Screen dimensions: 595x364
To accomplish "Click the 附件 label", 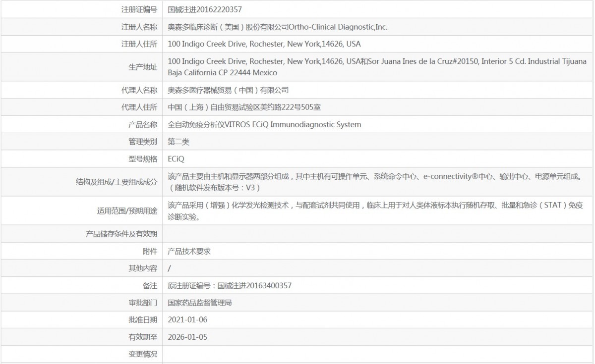I will [x=150, y=251].
